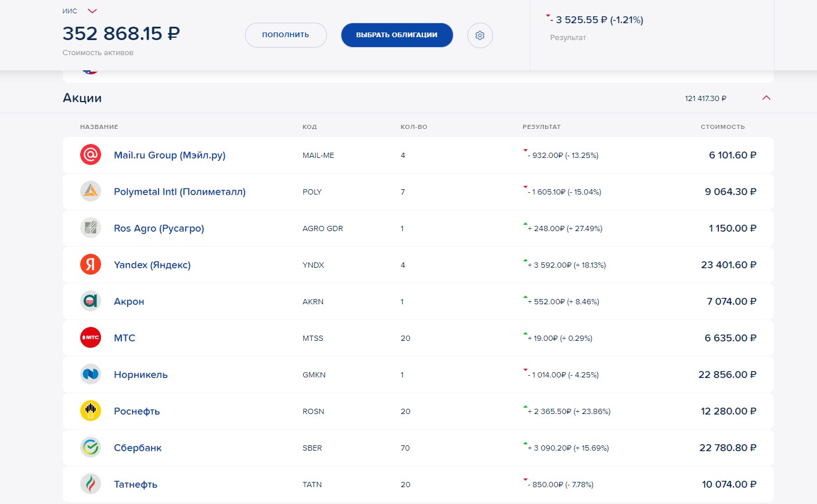This screenshot has height=504, width=817.
Task: Click Сбербанк value 22 780.80 ₽
Action: [x=728, y=448]
